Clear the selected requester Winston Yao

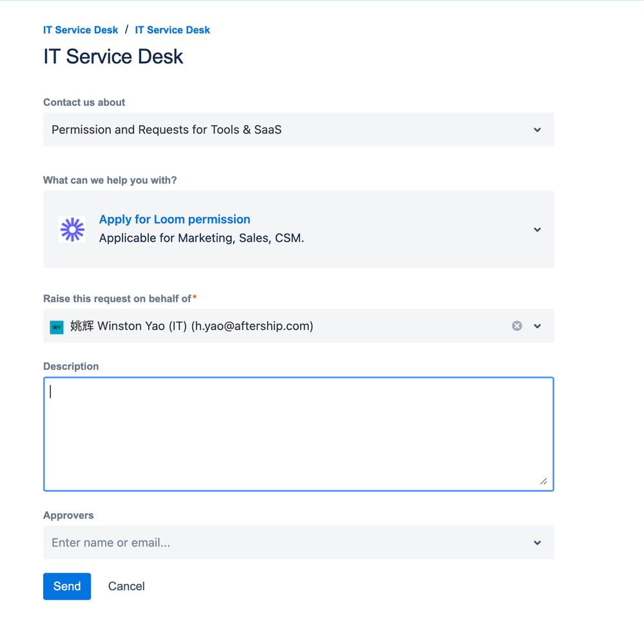click(x=516, y=326)
